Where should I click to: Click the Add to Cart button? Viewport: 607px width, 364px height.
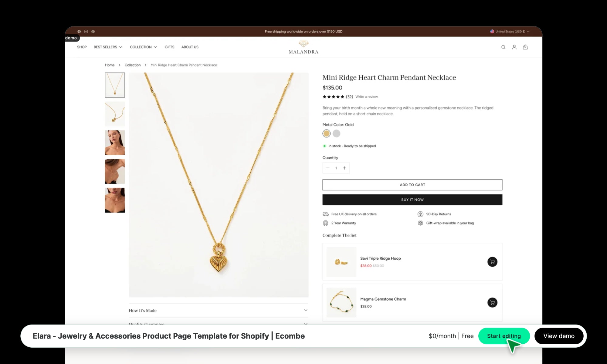412,185
